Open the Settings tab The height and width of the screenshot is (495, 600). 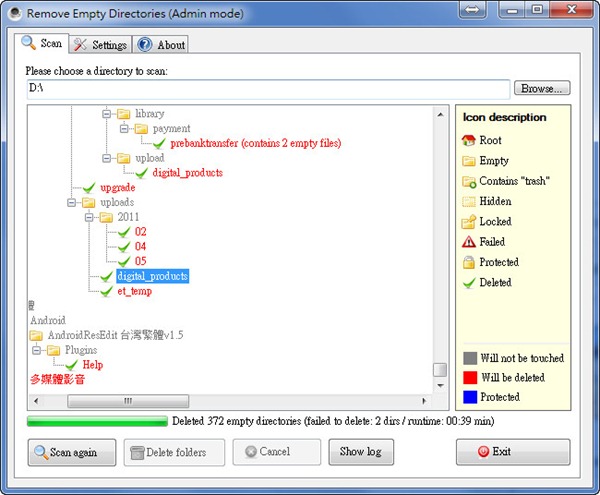(x=100, y=45)
